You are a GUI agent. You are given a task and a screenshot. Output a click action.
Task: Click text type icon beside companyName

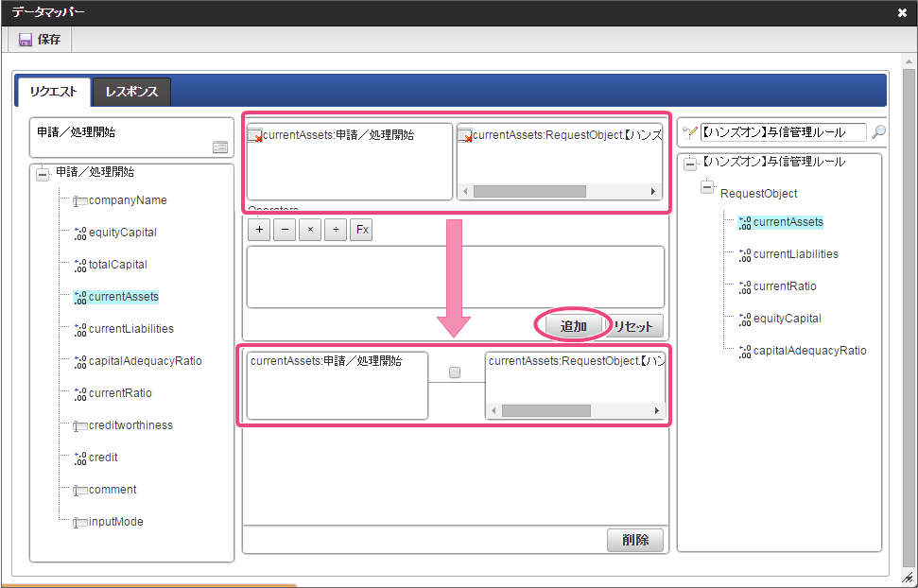coord(80,200)
